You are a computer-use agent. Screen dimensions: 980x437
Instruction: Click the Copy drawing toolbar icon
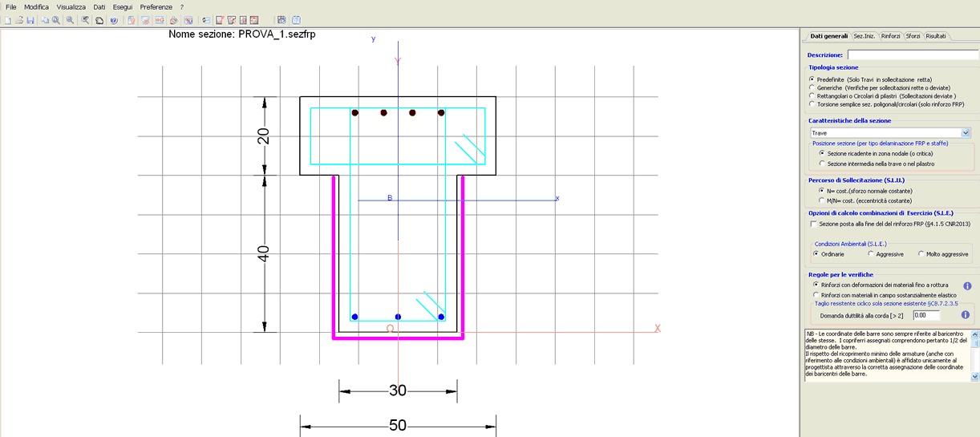tap(45, 20)
